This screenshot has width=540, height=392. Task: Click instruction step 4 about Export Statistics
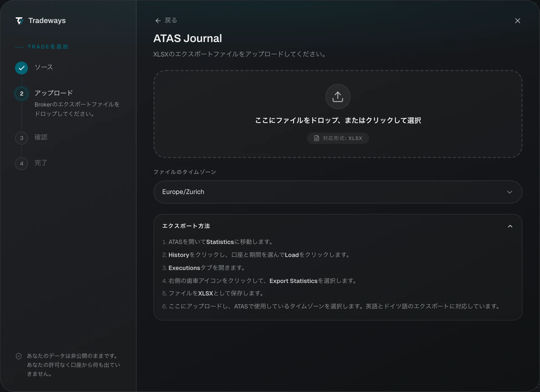tap(260, 281)
